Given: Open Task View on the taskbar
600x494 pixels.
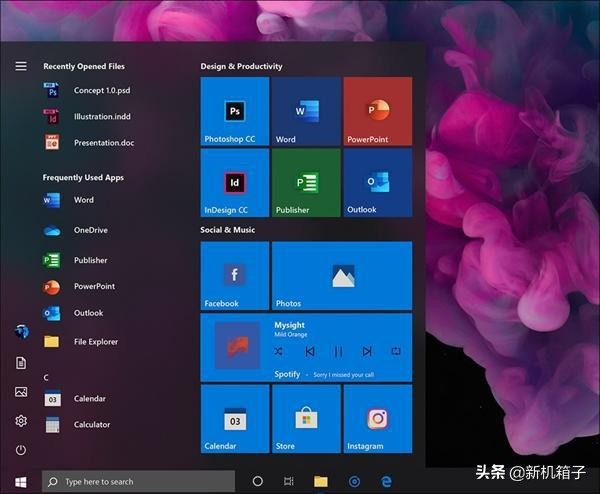Looking at the screenshot, I should [289, 481].
